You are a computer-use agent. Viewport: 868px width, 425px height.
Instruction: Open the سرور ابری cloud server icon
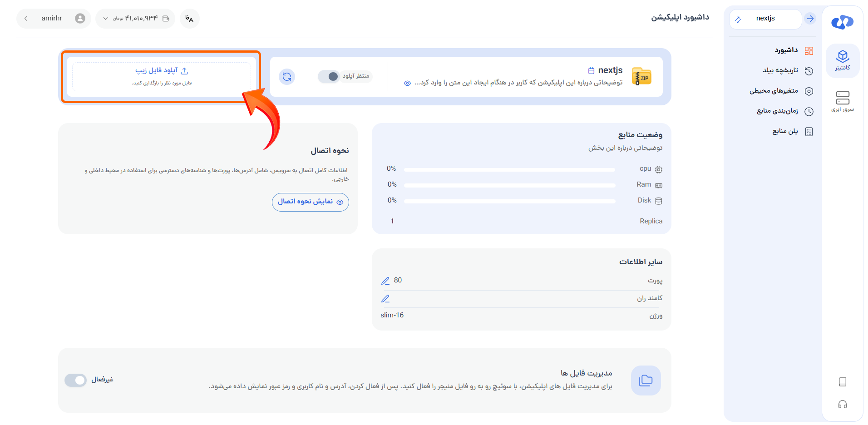(843, 101)
